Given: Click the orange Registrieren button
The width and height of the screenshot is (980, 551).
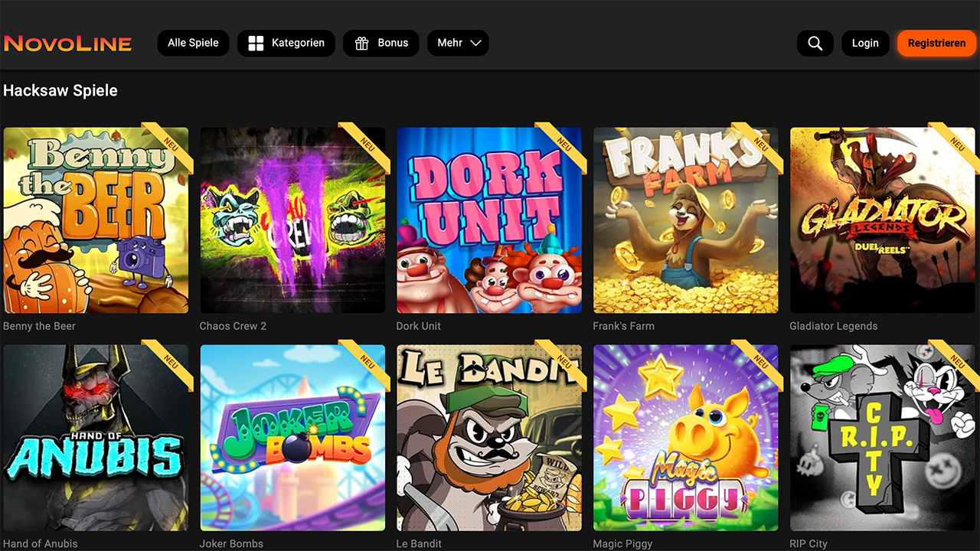Looking at the screenshot, I should 936,44.
